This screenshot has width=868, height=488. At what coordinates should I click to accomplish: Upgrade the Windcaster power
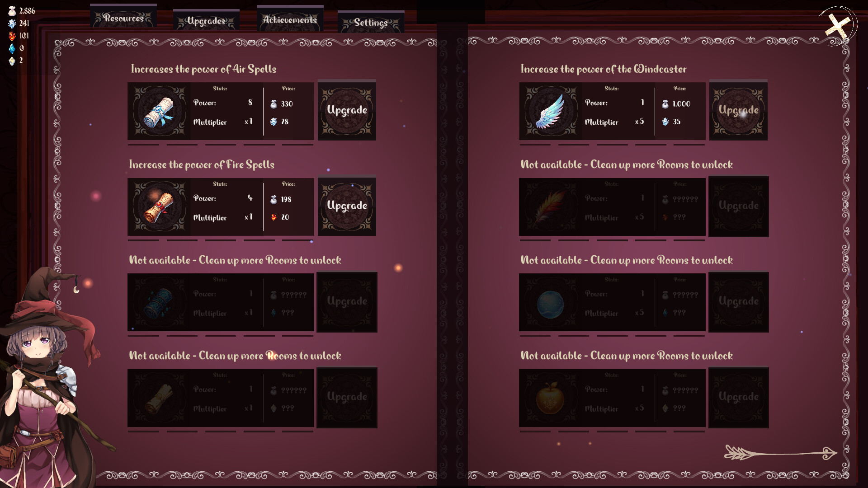pos(738,110)
